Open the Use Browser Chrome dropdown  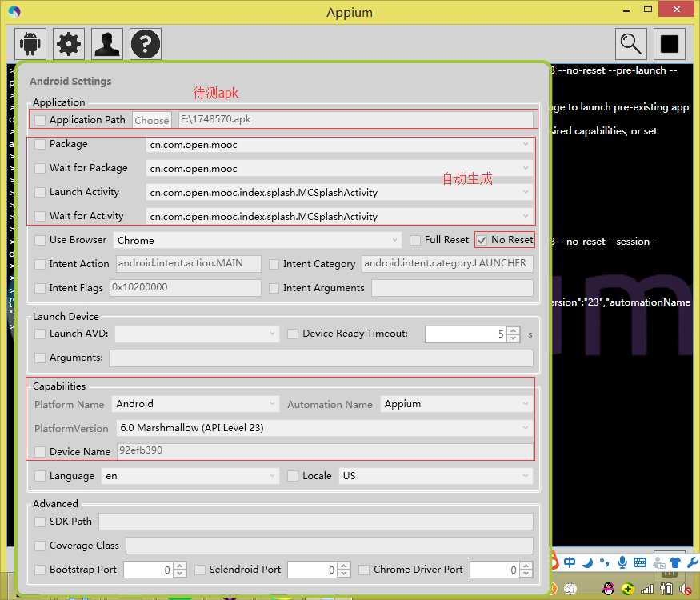(x=258, y=240)
